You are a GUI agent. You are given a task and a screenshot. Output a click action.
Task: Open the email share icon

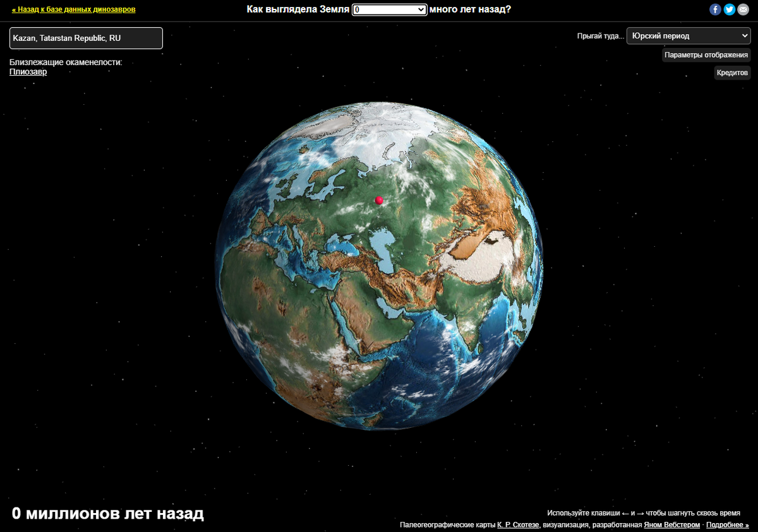point(743,9)
